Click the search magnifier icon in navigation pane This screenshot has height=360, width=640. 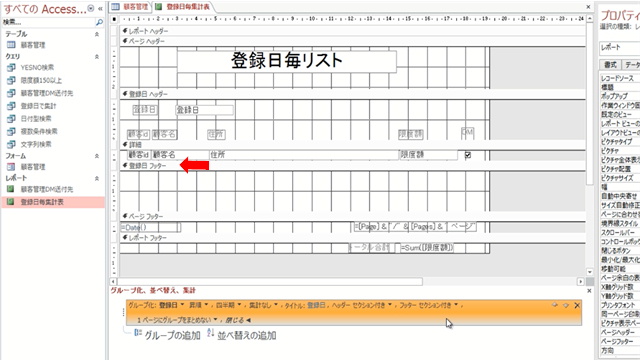point(99,22)
